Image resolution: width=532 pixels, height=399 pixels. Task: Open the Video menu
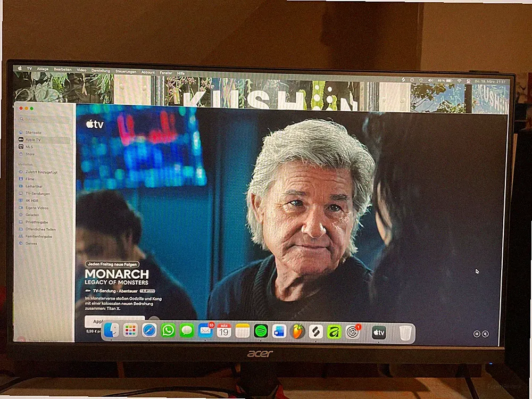tap(81, 70)
